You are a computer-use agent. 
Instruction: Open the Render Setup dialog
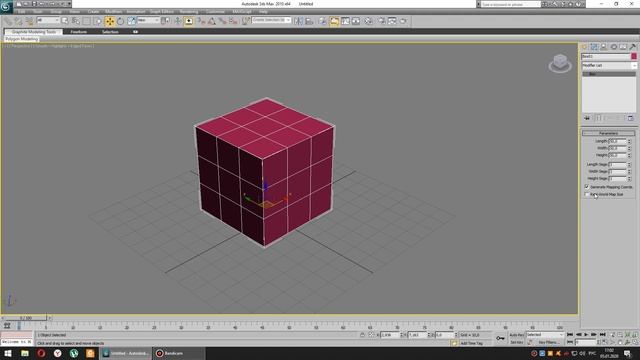click(x=382, y=21)
